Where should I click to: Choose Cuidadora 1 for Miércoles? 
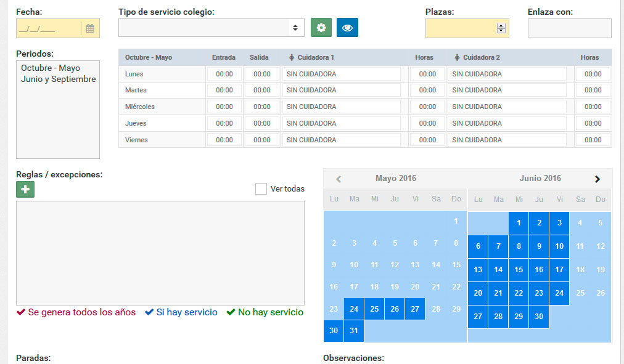click(x=342, y=107)
